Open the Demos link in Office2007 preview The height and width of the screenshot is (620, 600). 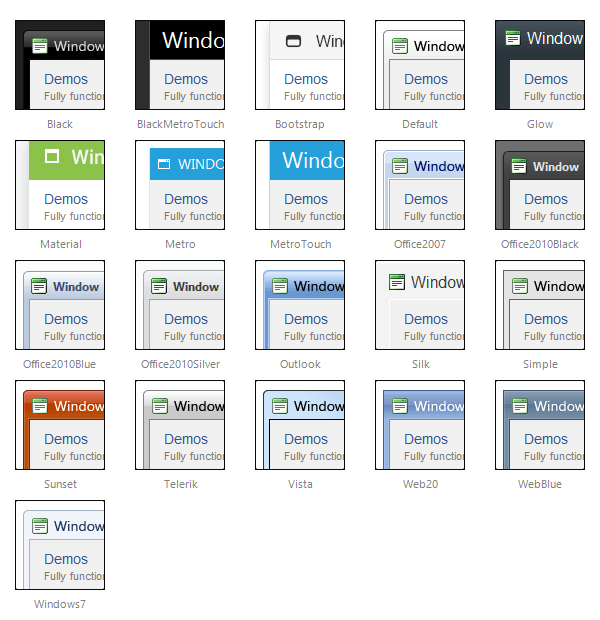(x=426, y=199)
